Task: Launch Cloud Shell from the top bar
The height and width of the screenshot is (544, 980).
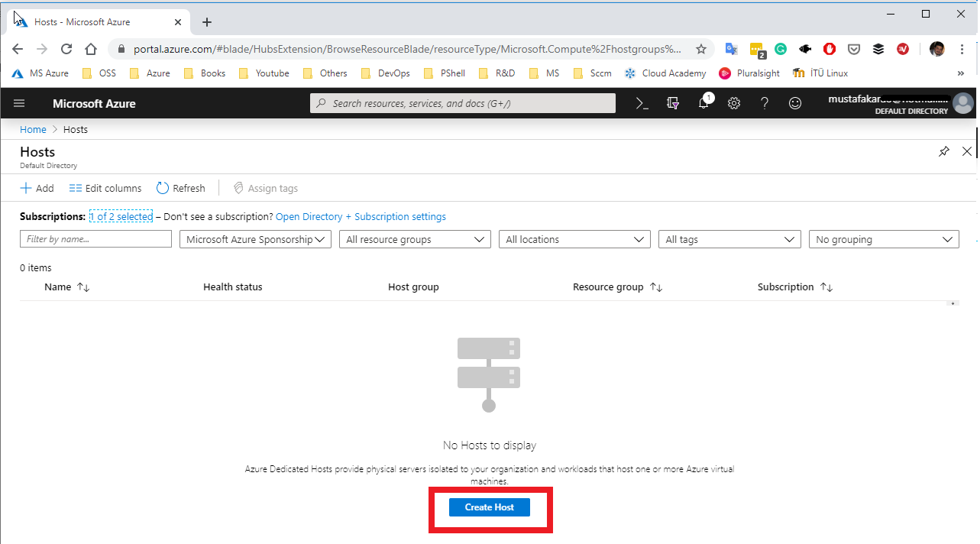Action: click(x=642, y=103)
